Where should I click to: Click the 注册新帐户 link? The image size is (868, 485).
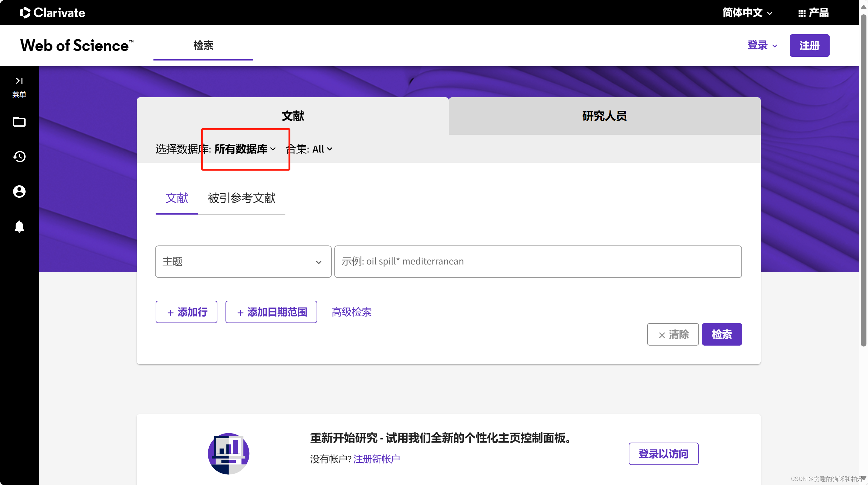click(376, 459)
